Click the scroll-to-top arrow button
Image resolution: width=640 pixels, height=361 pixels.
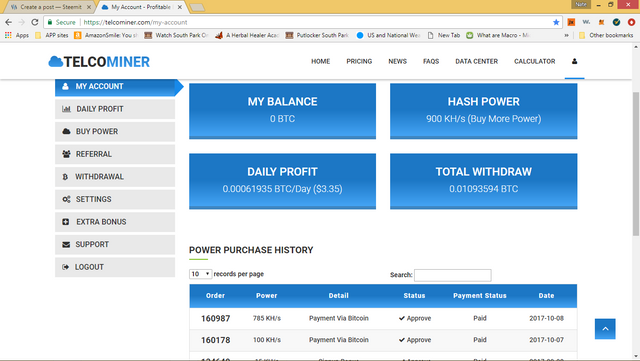[x=605, y=329]
